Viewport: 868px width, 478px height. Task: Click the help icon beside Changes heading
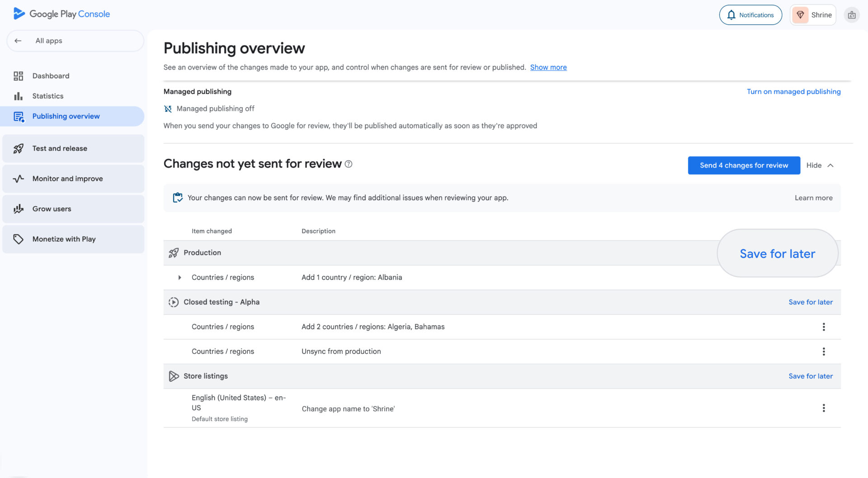pyautogui.click(x=349, y=164)
